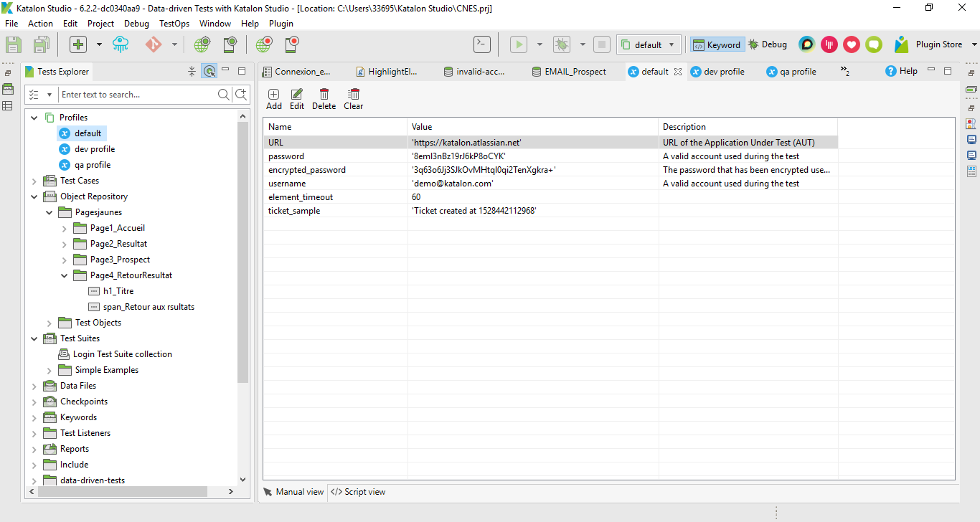This screenshot has width=980, height=522.
Task: Toggle Link with Editor in Tests Explorer
Action: point(209,71)
